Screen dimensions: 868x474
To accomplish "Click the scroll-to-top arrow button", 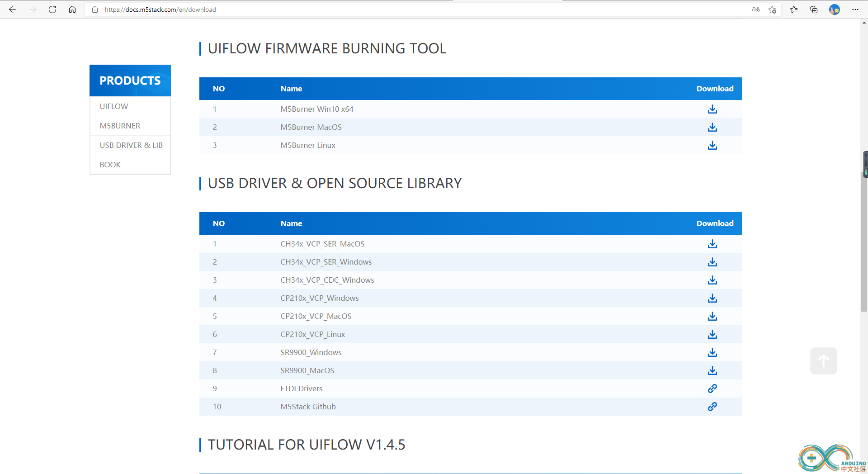I will [x=823, y=361].
